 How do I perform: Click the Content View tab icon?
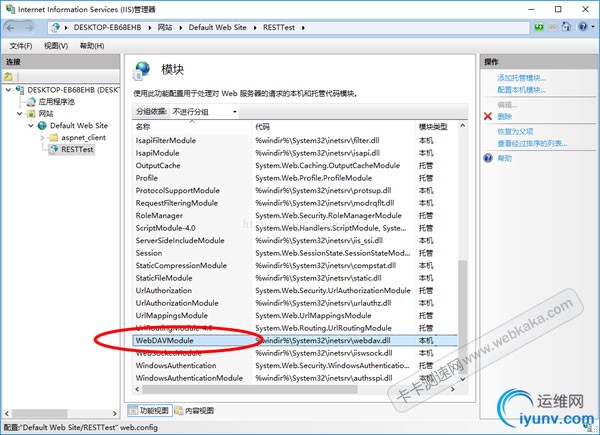pyautogui.click(x=178, y=411)
